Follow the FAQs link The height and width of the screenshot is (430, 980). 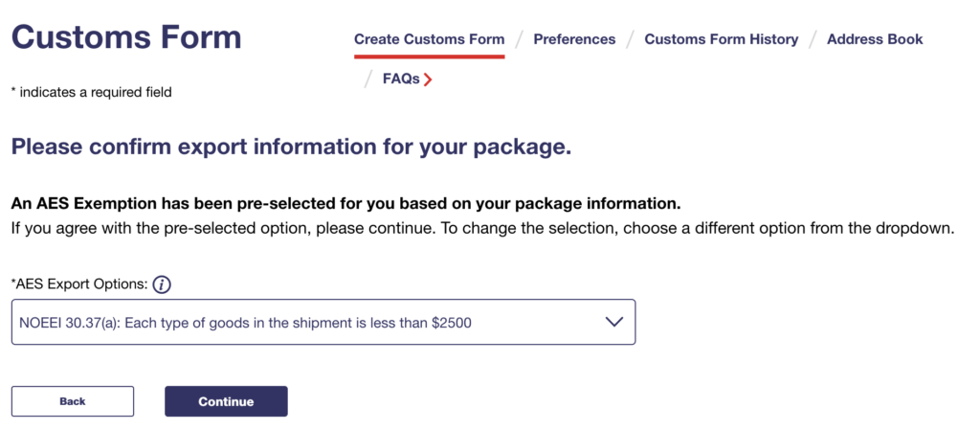click(401, 79)
